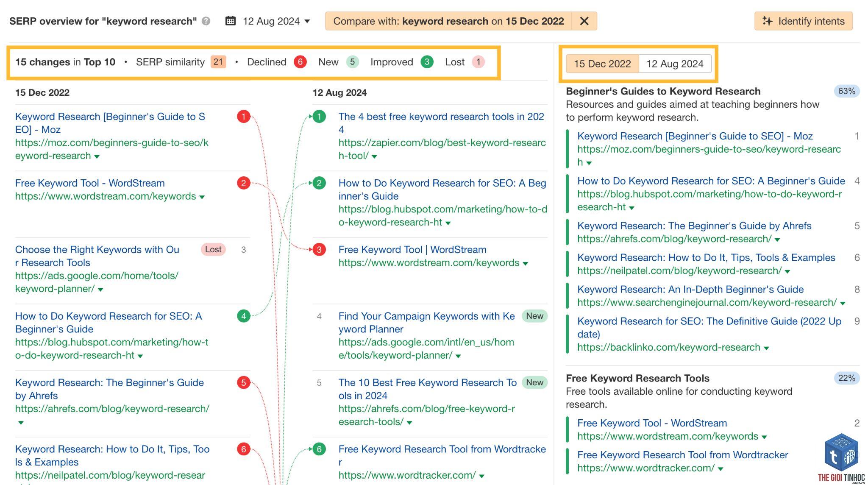
Task: Expand the ahrefs.com free-keyword-research-tools URL dropdown
Action: [409, 423]
